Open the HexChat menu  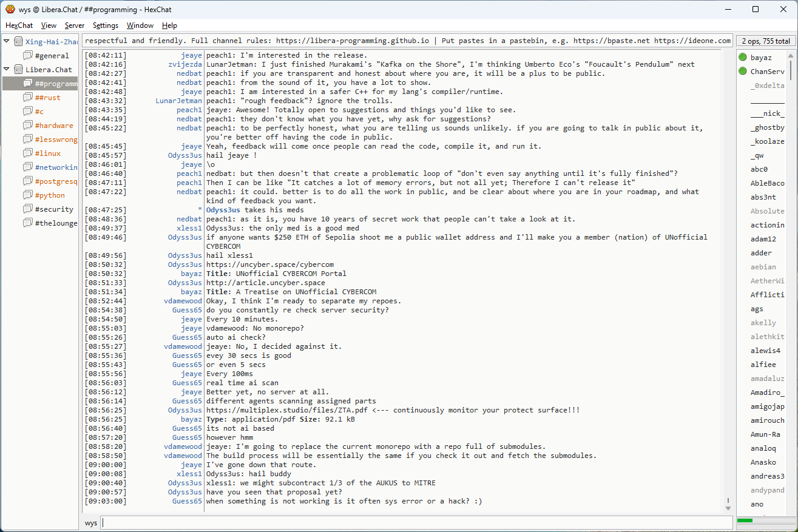(x=19, y=25)
